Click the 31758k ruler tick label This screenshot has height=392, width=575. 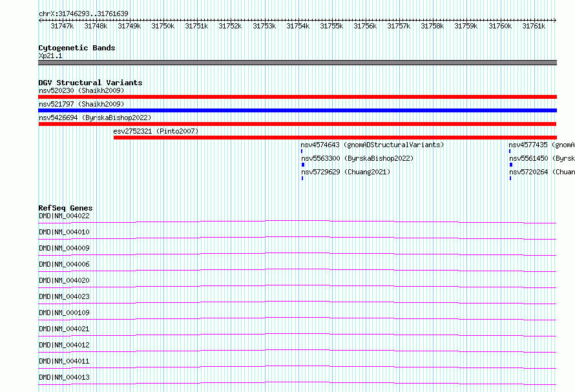[x=432, y=26]
